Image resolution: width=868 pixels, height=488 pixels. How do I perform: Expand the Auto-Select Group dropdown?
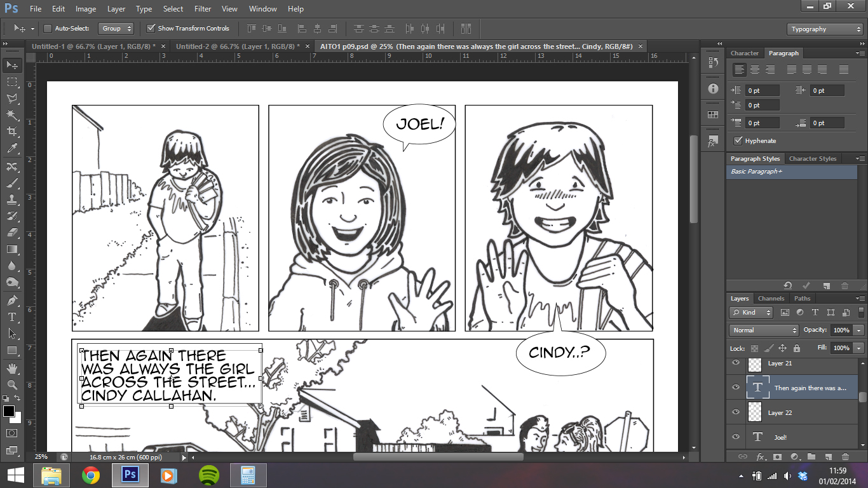pos(116,29)
